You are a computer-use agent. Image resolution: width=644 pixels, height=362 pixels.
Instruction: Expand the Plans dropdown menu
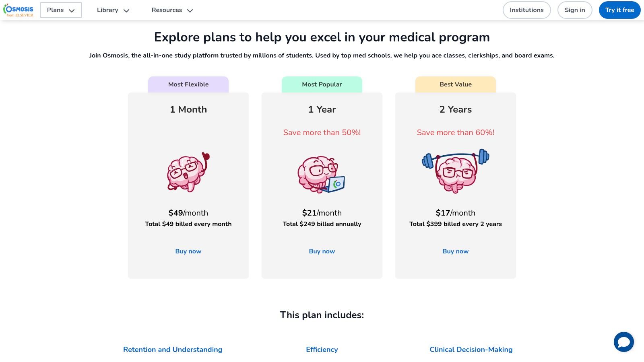pyautogui.click(x=61, y=10)
